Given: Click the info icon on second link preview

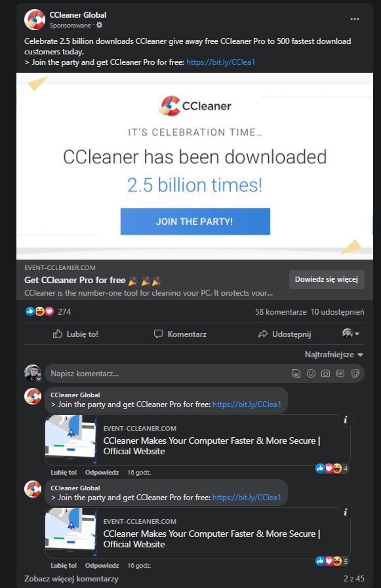Looking at the screenshot, I should (x=346, y=512).
